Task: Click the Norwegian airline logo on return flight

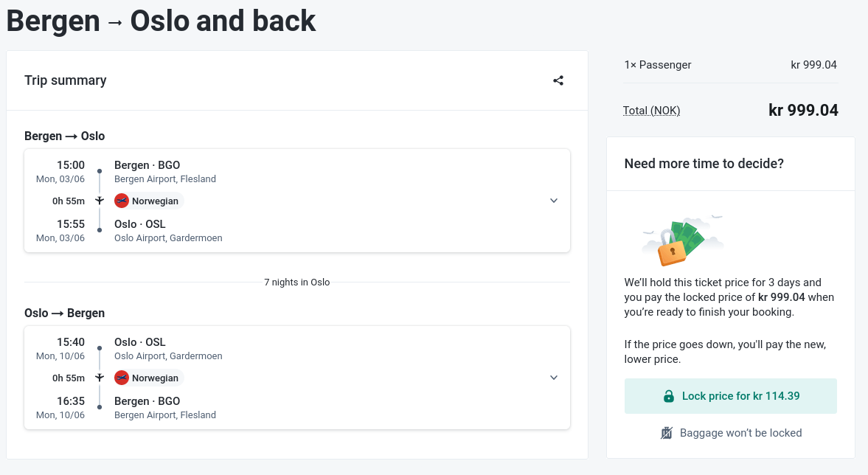Action: tap(122, 378)
